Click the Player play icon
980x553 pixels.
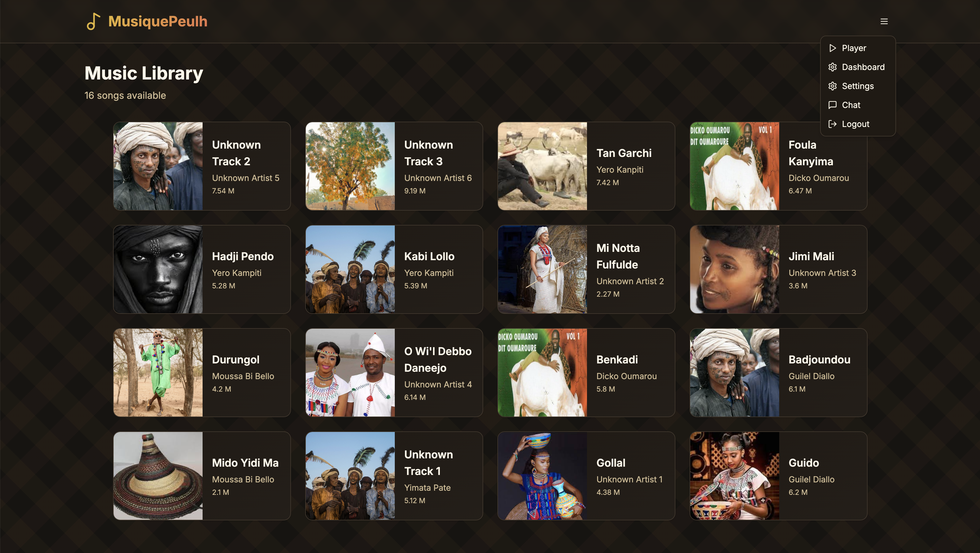tap(832, 48)
